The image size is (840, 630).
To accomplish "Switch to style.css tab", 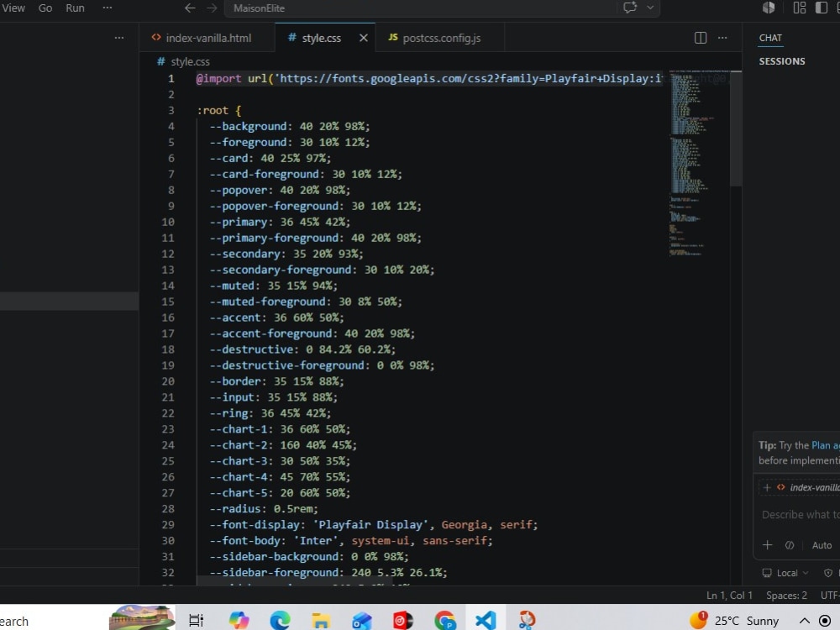I will pos(320,38).
